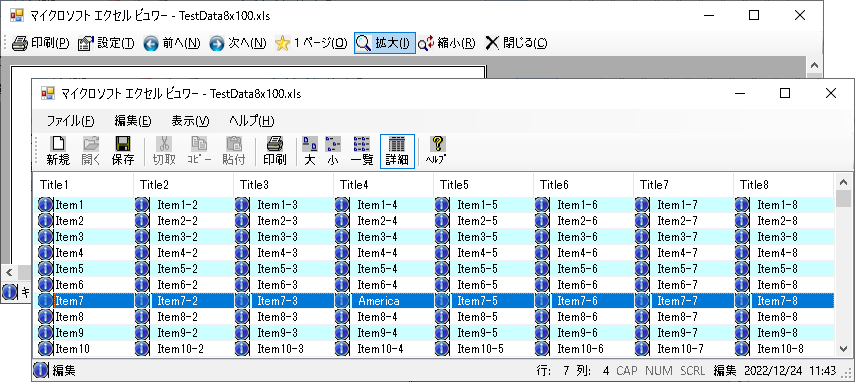
Task: Go to 次へ(N) next page
Action: [x=238, y=43]
